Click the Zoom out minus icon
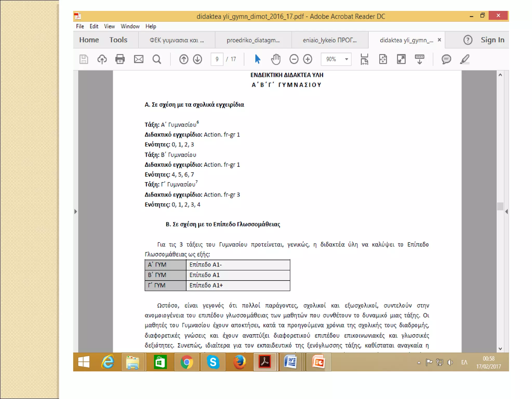The width and height of the screenshot is (532, 399). 294,59
